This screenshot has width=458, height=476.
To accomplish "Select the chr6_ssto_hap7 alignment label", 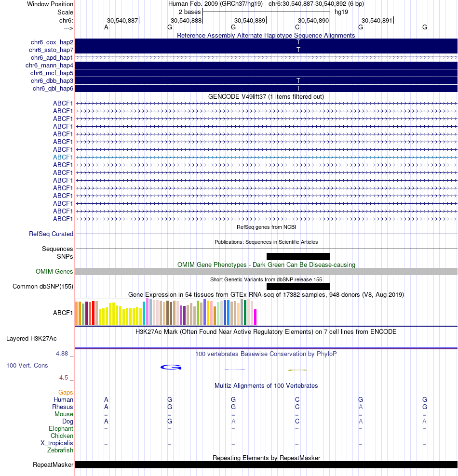I will (x=51, y=50).
